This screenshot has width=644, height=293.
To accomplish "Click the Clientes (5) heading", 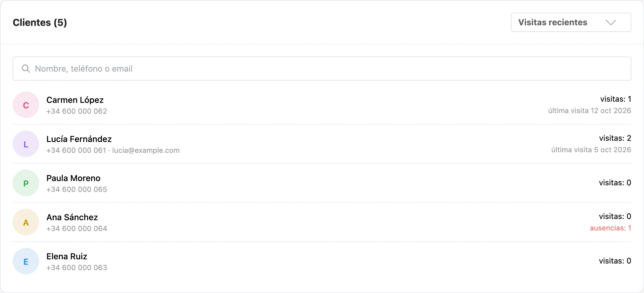I will pos(40,23).
